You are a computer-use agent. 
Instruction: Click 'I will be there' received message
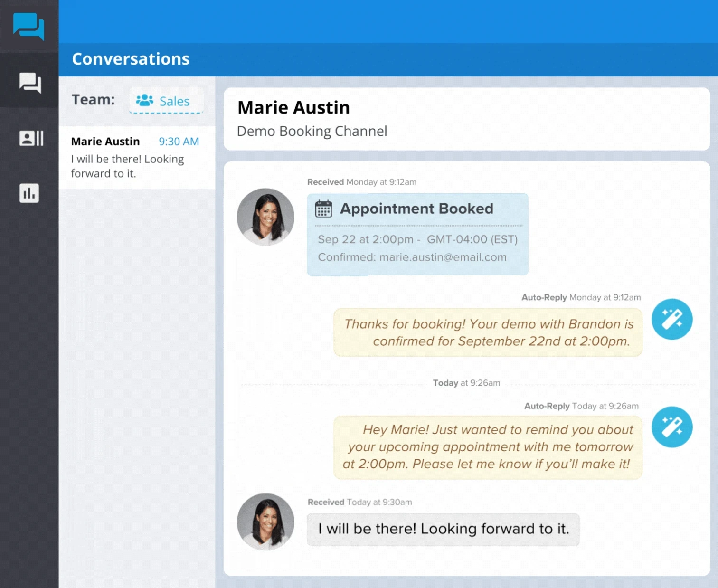coord(443,530)
